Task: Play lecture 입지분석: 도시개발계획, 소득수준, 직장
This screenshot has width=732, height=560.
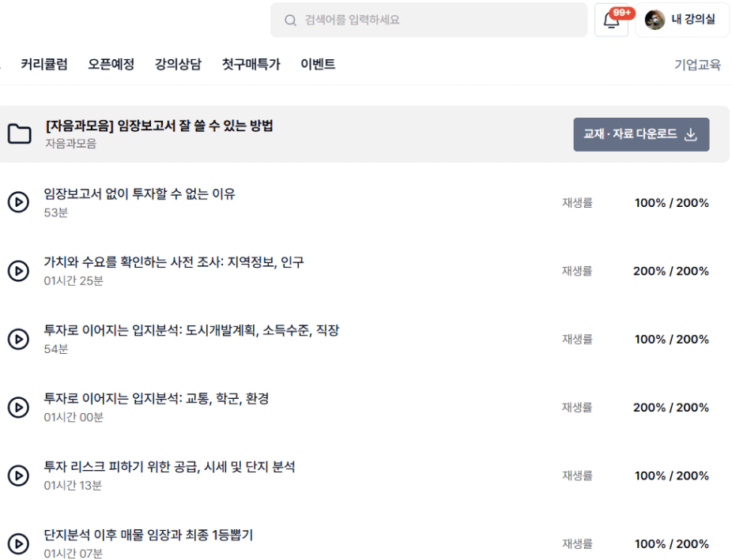Action: (19, 339)
